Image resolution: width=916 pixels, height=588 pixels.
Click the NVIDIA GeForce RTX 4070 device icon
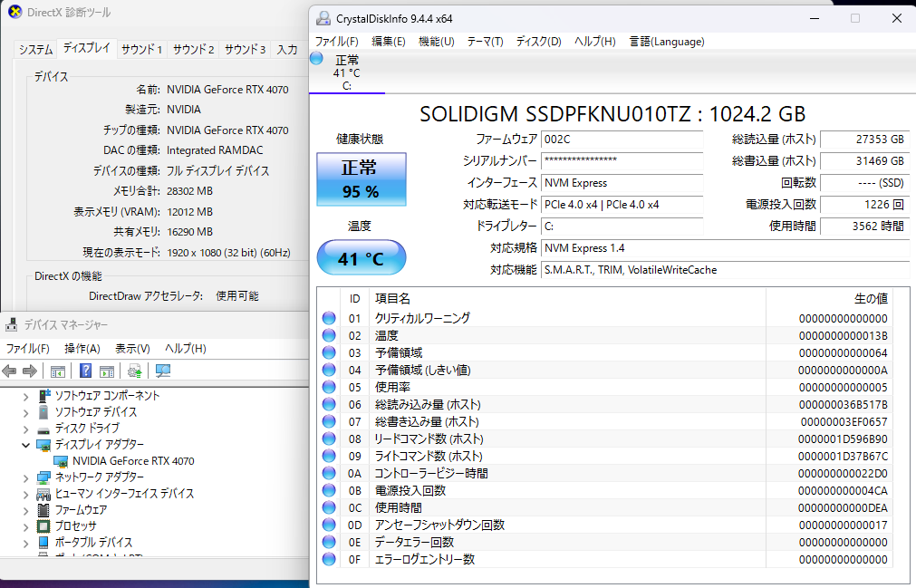pyautogui.click(x=61, y=461)
